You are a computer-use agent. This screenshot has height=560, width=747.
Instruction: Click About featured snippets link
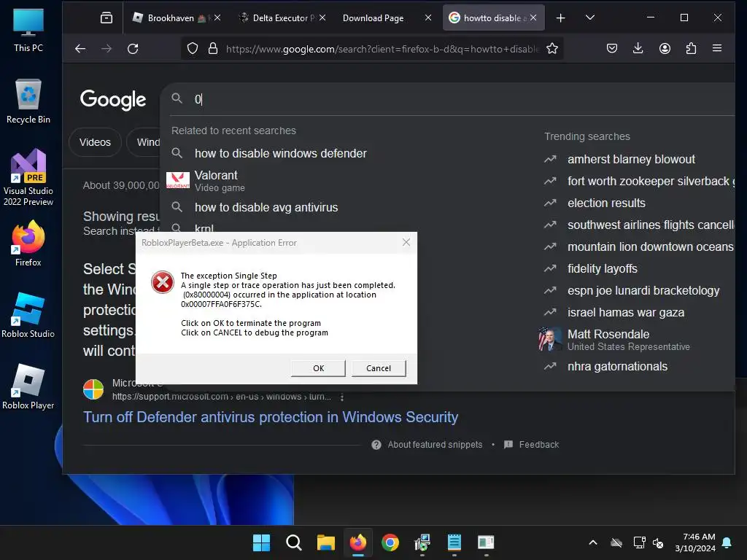pyautogui.click(x=435, y=445)
